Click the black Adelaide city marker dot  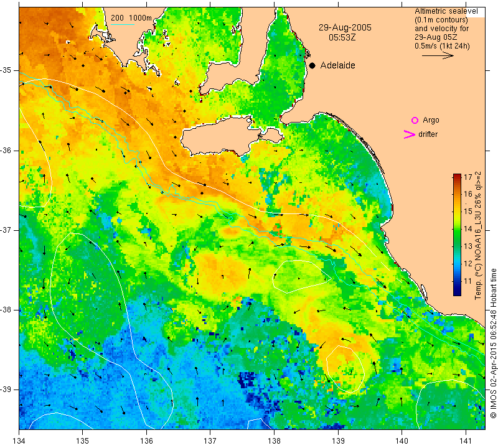[312, 66]
